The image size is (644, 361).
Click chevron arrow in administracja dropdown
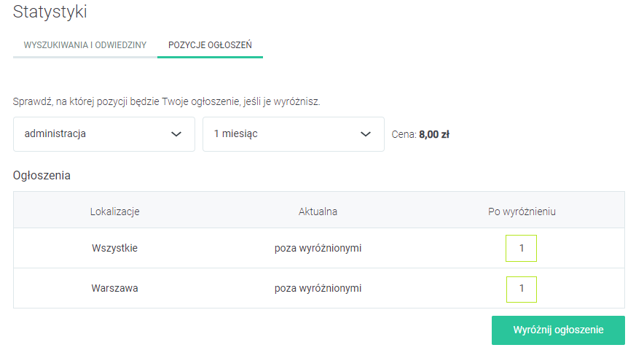pos(176,134)
